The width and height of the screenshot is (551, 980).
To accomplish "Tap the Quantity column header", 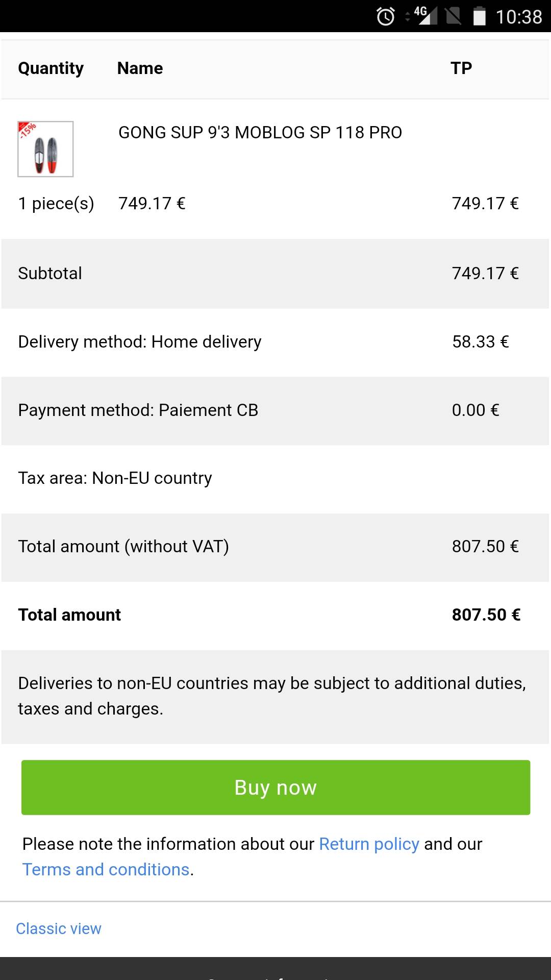I will coord(51,68).
